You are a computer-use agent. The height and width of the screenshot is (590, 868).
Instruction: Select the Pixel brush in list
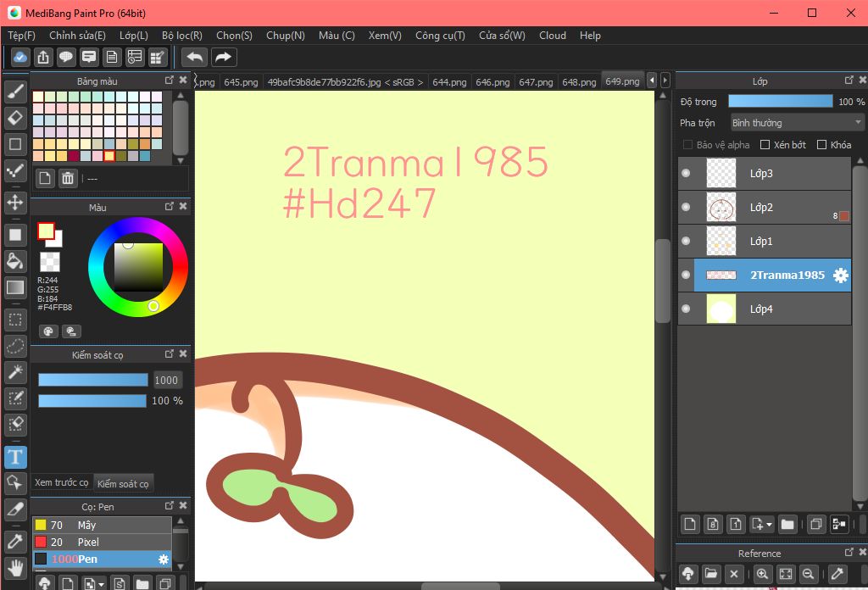pyautogui.click(x=103, y=542)
